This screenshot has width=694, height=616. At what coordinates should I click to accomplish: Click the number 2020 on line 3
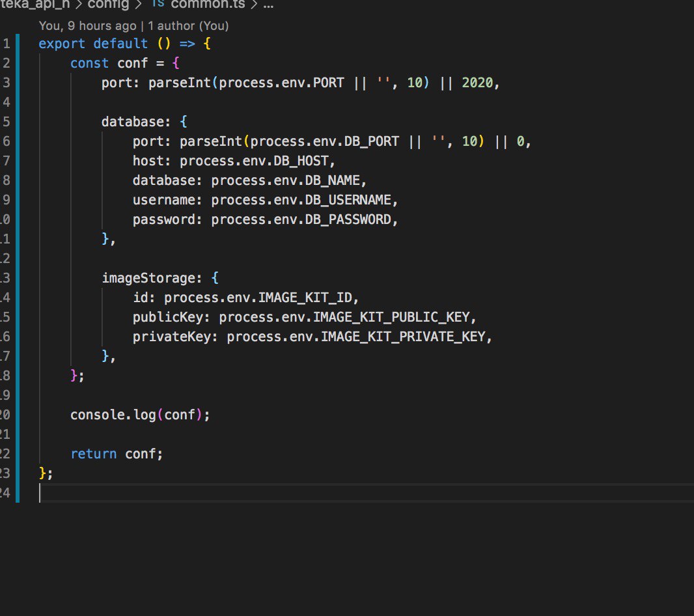click(477, 83)
